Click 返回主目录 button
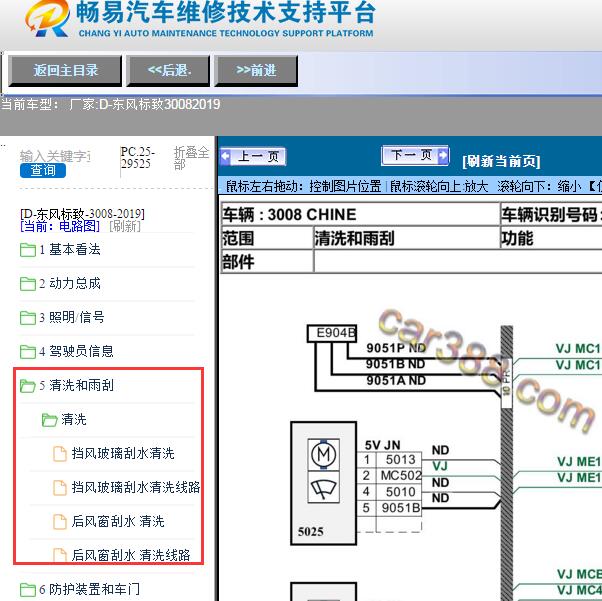Screen dimensions: 602x601 [65, 70]
